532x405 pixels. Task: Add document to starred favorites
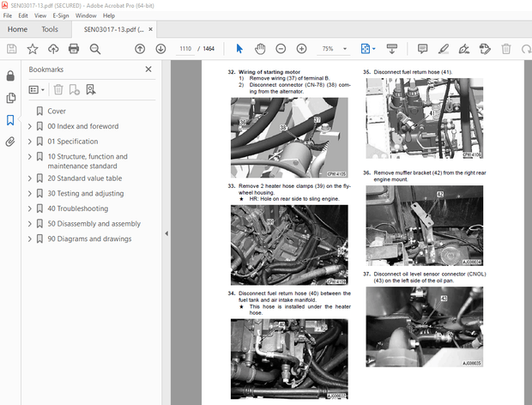(x=33, y=49)
